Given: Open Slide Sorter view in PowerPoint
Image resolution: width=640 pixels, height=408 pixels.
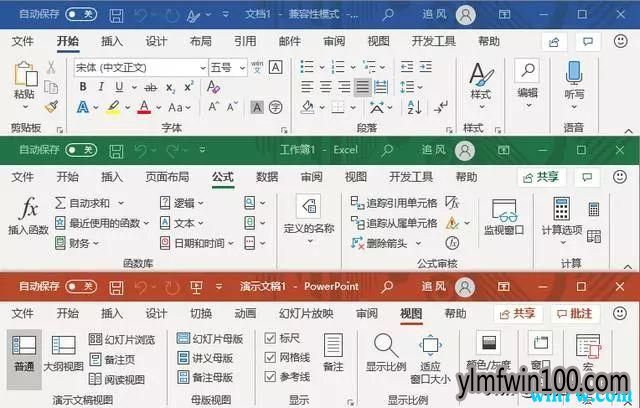Looking at the screenshot, I should click(x=122, y=339).
